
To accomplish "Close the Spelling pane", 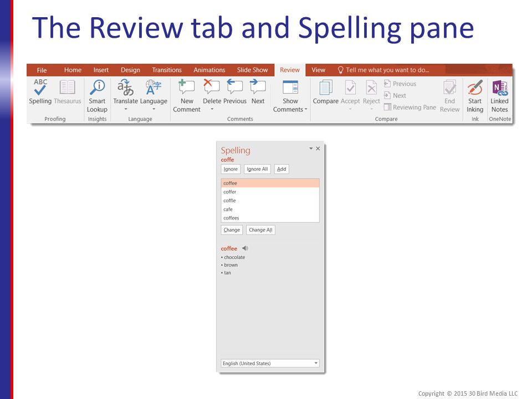I will [318, 149].
